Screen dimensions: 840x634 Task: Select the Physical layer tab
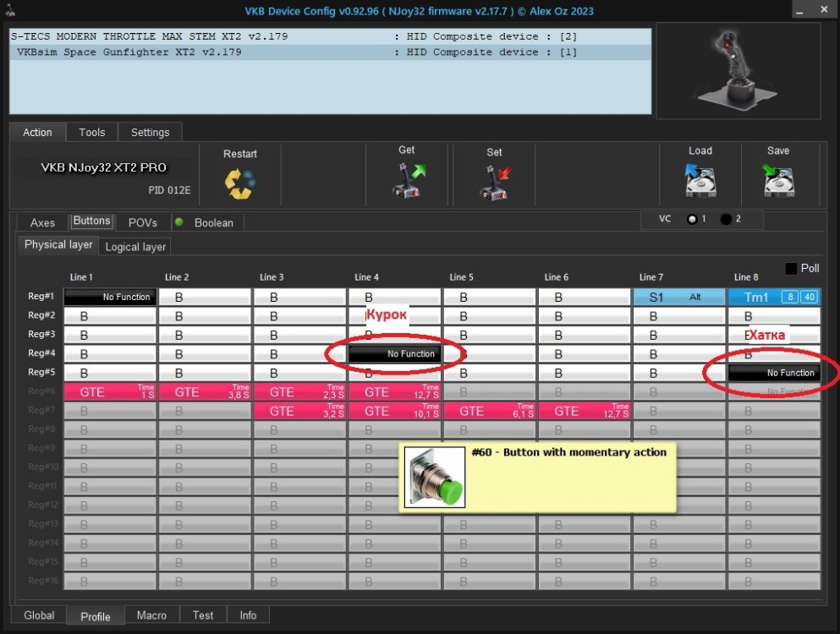(58, 244)
